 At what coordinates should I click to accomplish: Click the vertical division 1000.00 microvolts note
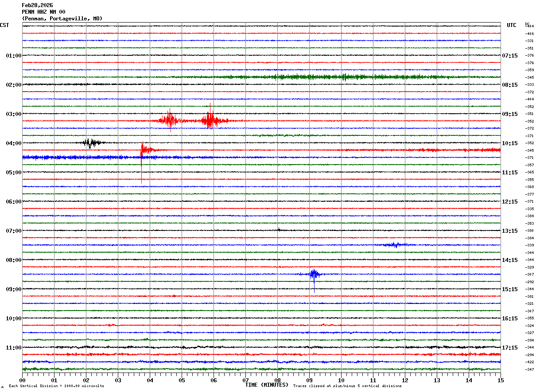tap(57, 386)
